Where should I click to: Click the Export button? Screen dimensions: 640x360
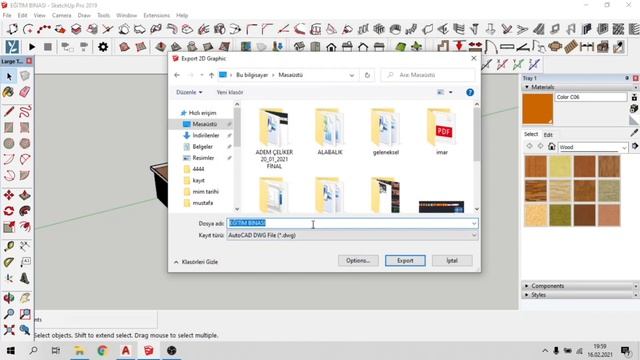click(x=405, y=260)
